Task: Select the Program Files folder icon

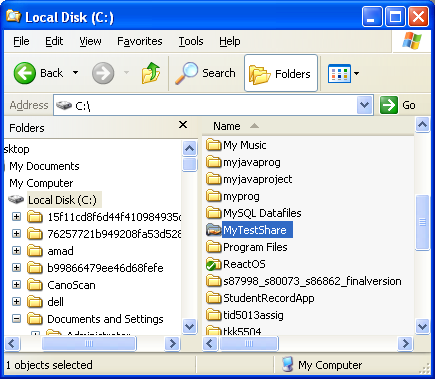Action: [214, 247]
